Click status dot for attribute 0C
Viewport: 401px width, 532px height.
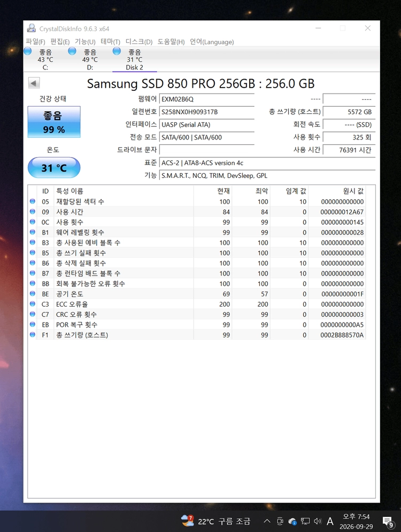(33, 222)
